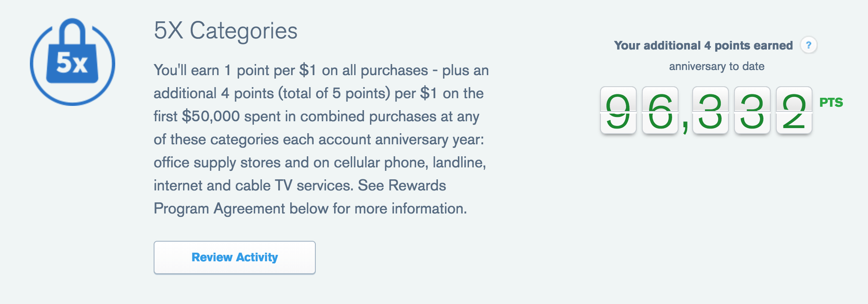Click the 5x shopping bag icon
The width and height of the screenshot is (868, 304).
tap(73, 62)
